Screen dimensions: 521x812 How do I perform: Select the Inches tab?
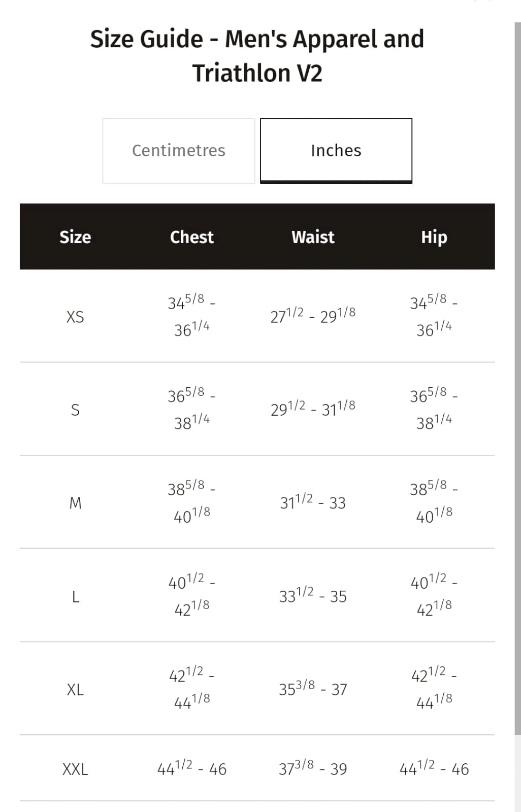[x=336, y=151]
